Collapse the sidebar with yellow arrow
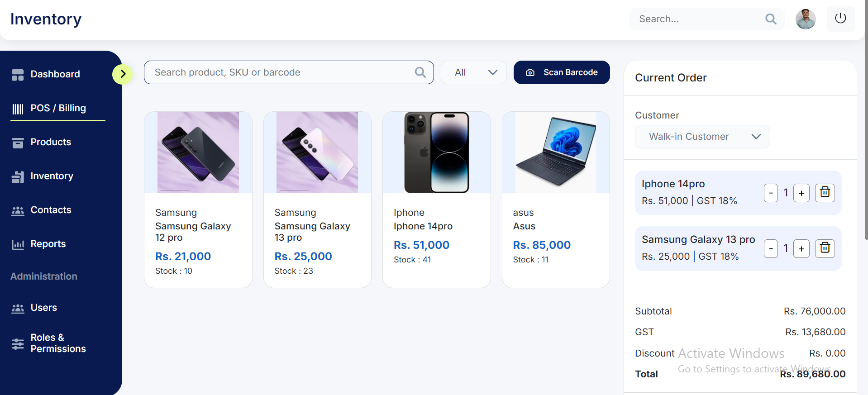 point(122,74)
